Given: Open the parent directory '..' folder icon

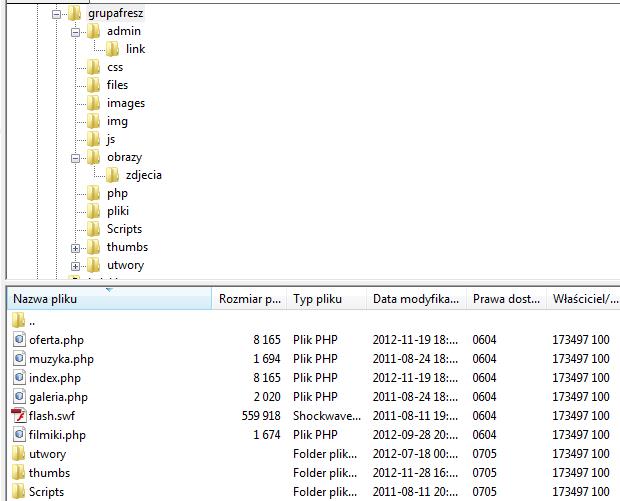Looking at the screenshot, I should click(x=19, y=321).
